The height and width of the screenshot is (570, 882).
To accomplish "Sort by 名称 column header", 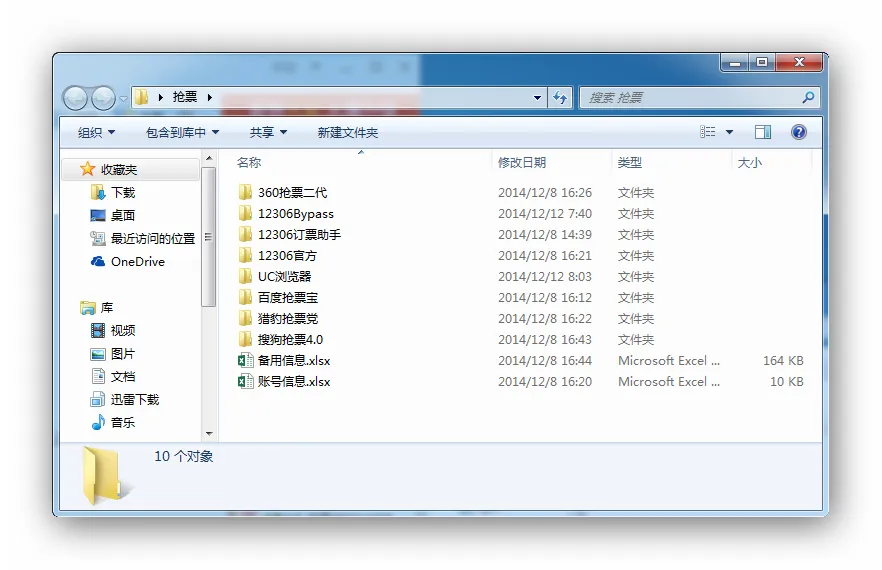I will 249,163.
